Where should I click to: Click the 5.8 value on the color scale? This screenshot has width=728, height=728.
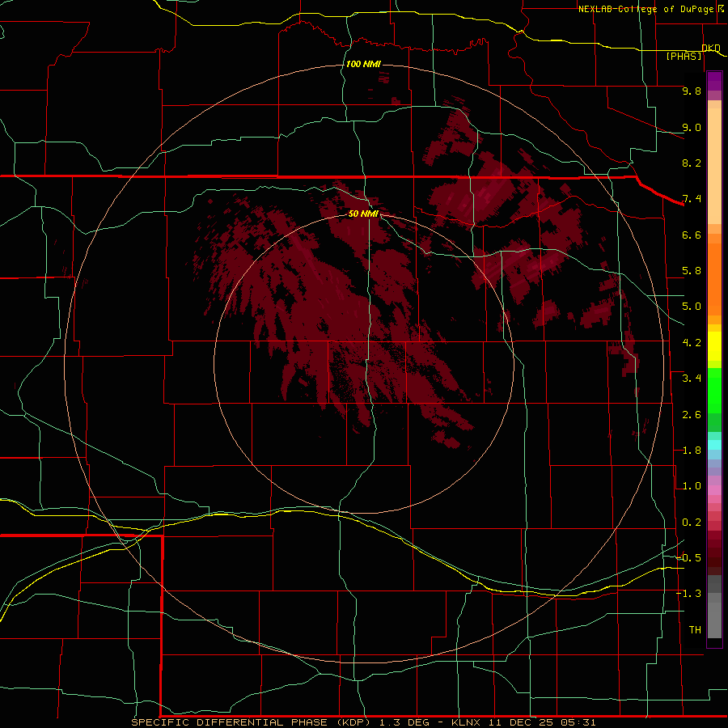pos(692,271)
